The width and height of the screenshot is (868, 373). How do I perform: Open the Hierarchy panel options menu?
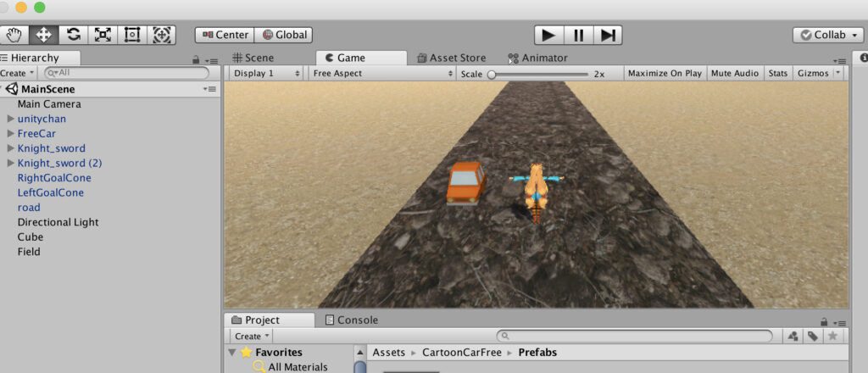tap(211, 60)
